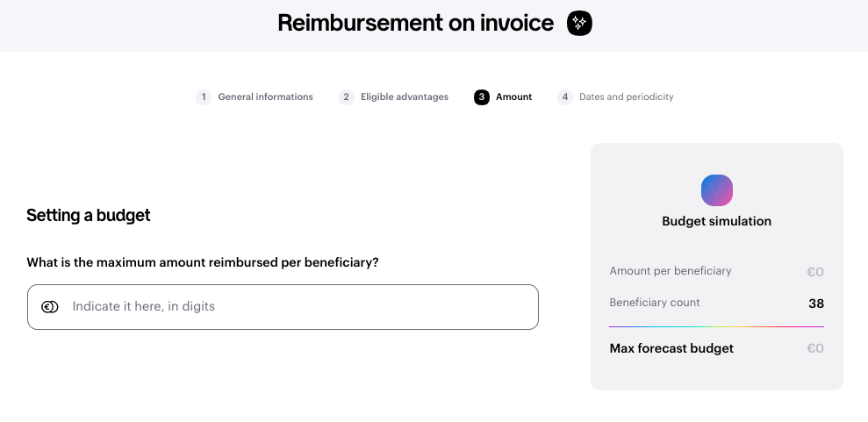The height and width of the screenshot is (422, 868).
Task: Click the Setting a budget heading
Action: [89, 215]
